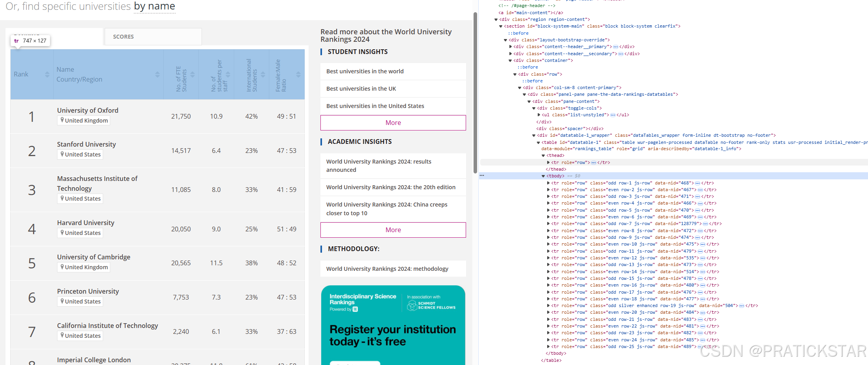Screen dimensions: 868x365
Task: Open University of Oxford page
Action: tap(87, 110)
